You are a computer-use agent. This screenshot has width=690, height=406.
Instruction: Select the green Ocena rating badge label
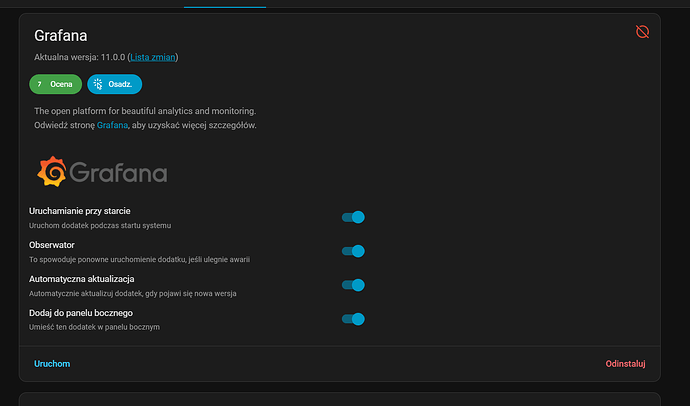pyautogui.click(x=62, y=85)
